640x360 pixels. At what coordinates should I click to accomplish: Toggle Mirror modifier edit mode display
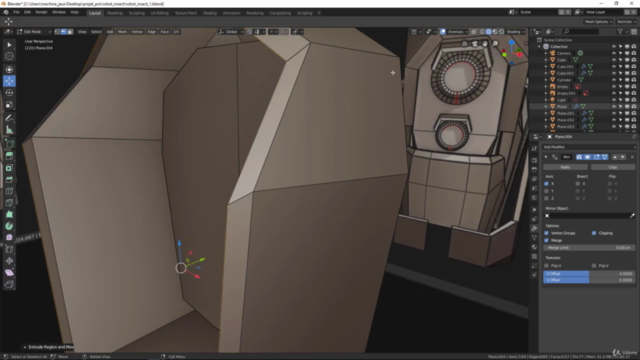[596, 157]
